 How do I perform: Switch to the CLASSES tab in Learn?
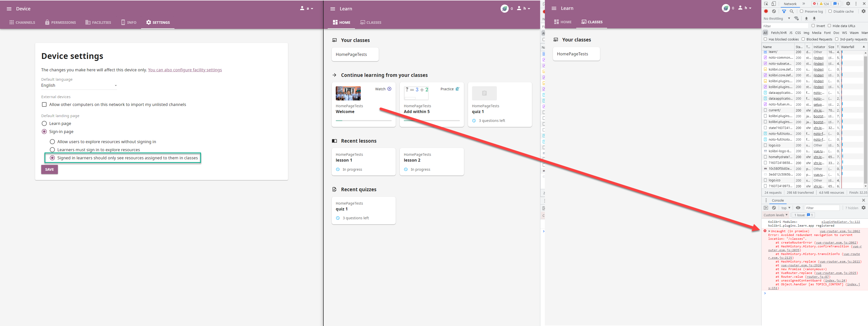click(371, 22)
